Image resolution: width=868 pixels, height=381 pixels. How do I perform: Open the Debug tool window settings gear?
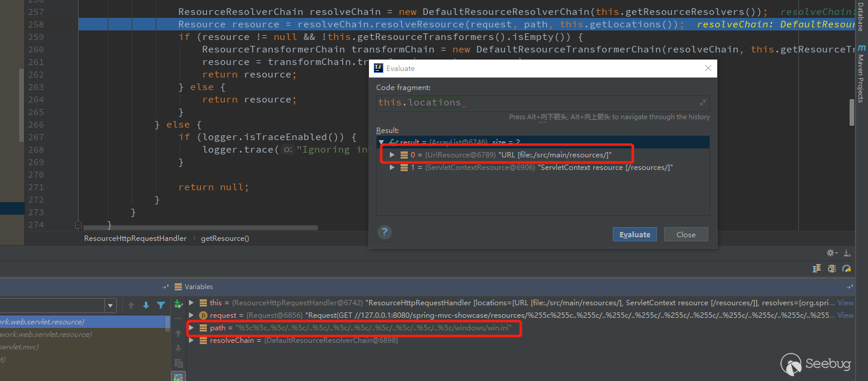[831, 252]
